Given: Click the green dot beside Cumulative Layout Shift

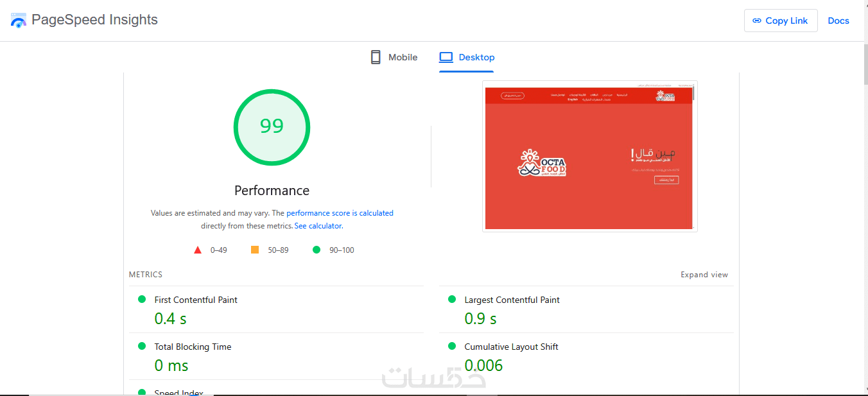Looking at the screenshot, I should coord(451,346).
